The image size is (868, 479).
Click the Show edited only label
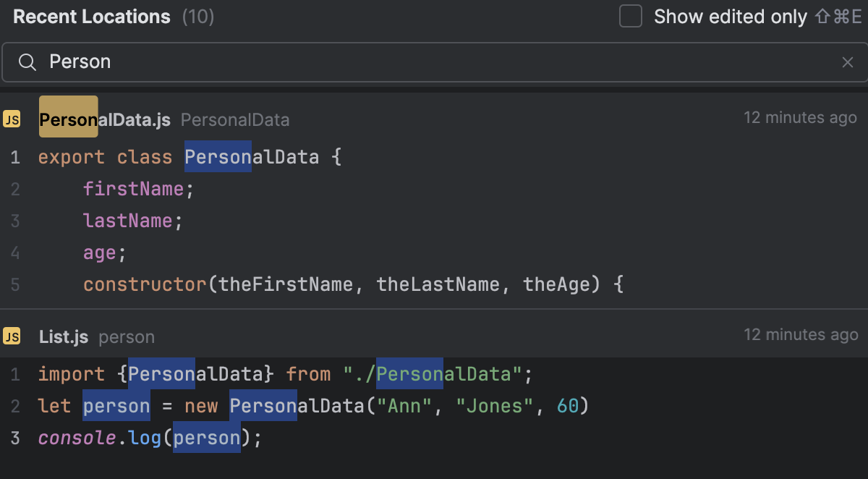(730, 17)
